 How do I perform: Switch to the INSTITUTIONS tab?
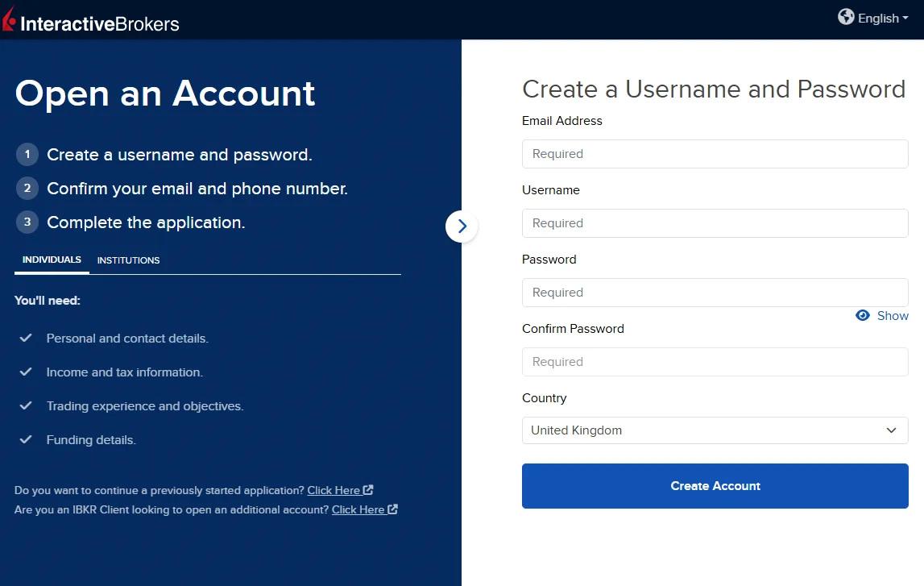tap(128, 260)
